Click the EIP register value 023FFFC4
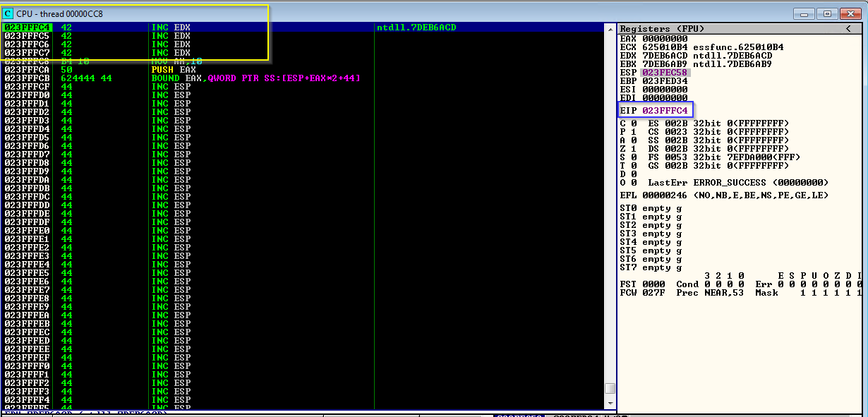The image size is (868, 417). pyautogui.click(x=664, y=110)
